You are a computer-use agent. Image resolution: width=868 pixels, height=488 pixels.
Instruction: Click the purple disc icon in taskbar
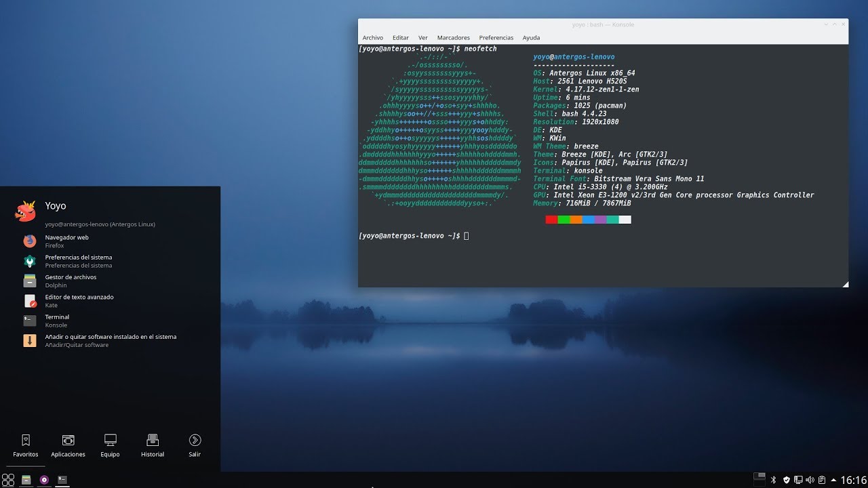pos(44,480)
